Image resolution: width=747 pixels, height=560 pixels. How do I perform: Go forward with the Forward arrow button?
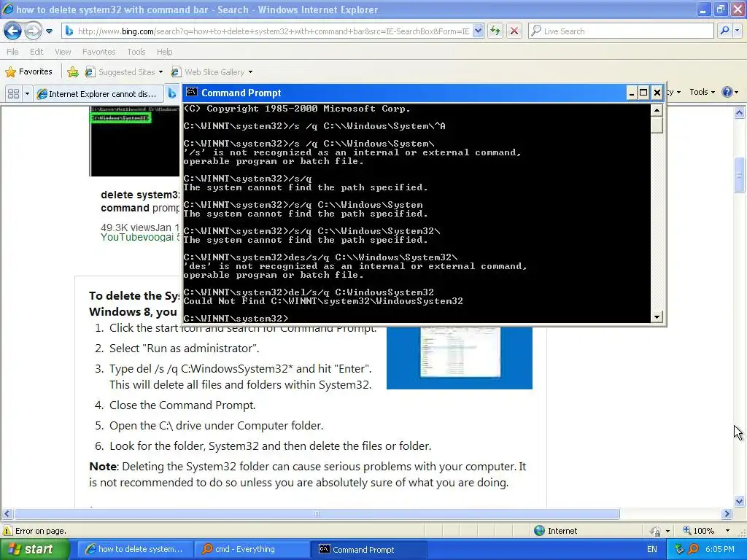33,31
